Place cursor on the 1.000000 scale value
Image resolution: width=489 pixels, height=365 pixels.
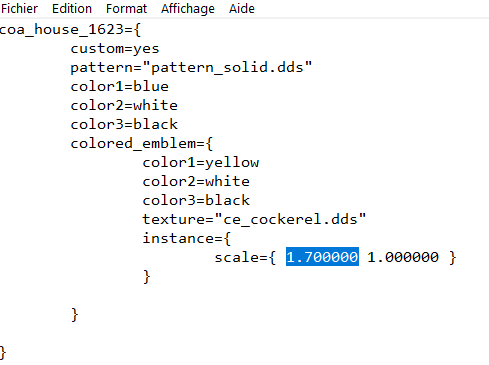coord(403,257)
